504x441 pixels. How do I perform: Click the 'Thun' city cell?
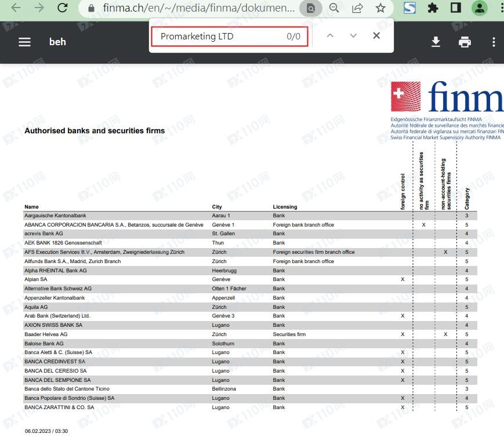pos(218,243)
